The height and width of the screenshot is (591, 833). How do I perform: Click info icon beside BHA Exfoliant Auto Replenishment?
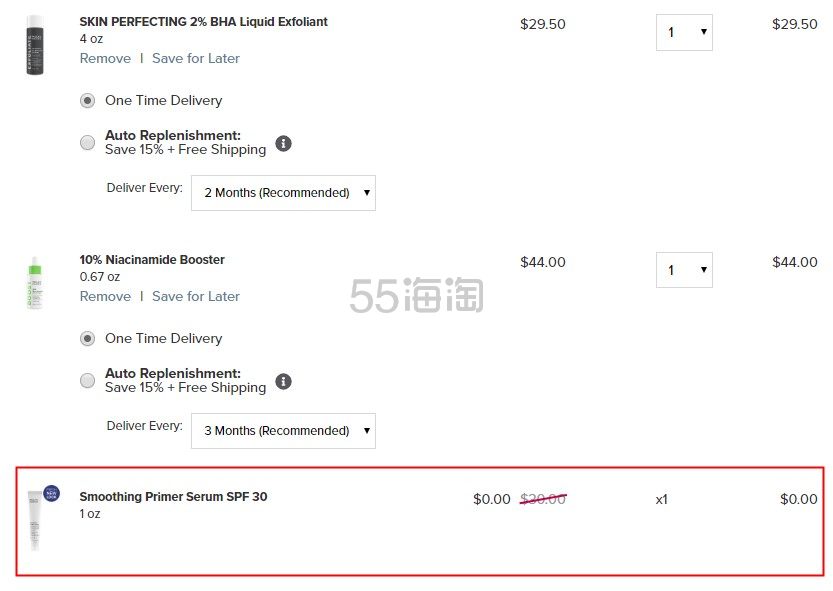283,143
